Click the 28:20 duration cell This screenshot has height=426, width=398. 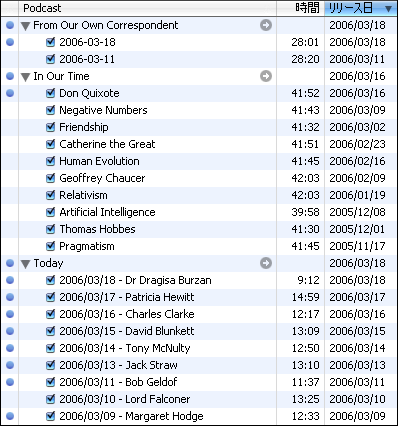(x=305, y=59)
